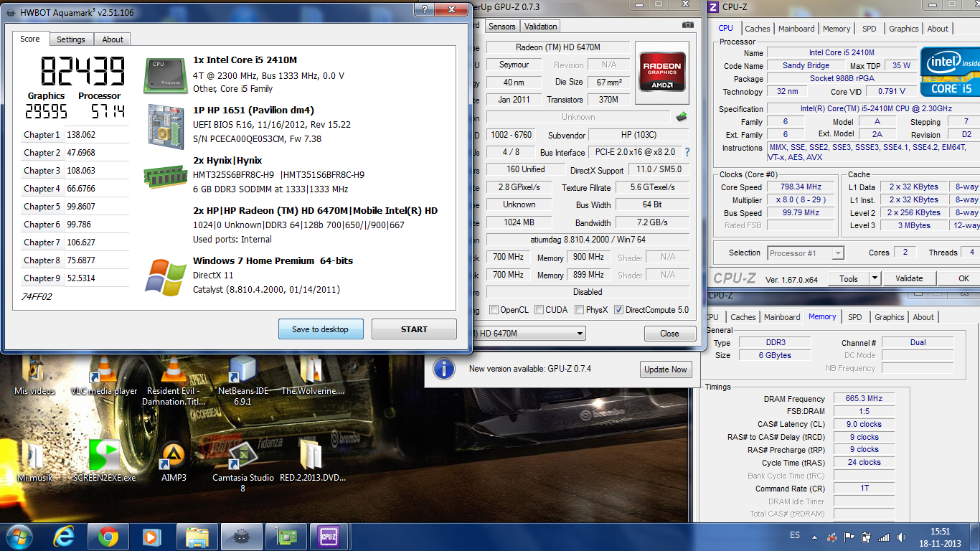Click the Core Speed 798.34 MHz field
The width and height of the screenshot is (980, 551).
tap(801, 187)
